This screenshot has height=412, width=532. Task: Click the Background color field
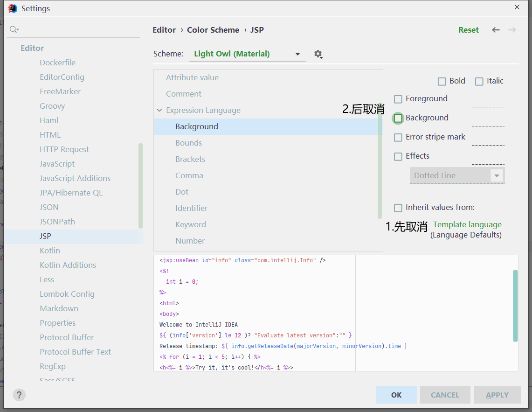coord(488,120)
